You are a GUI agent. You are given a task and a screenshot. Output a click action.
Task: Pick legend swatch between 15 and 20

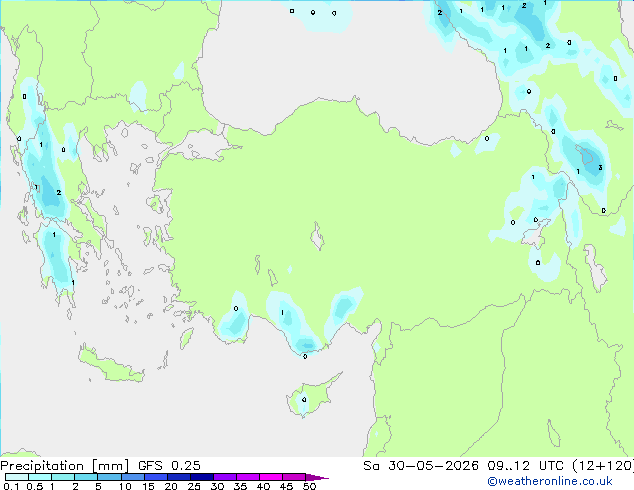click(x=155, y=477)
